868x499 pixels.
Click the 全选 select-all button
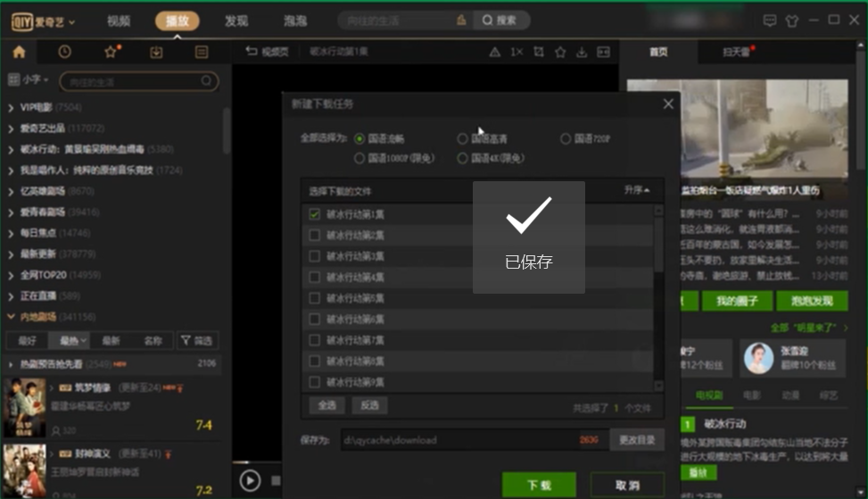pos(327,405)
